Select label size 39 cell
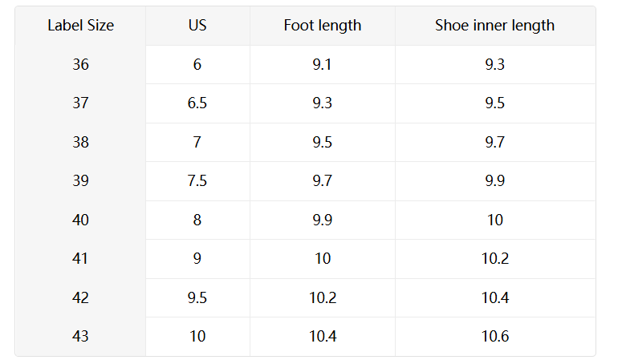Screen dimensions: 622x364 (80, 181)
